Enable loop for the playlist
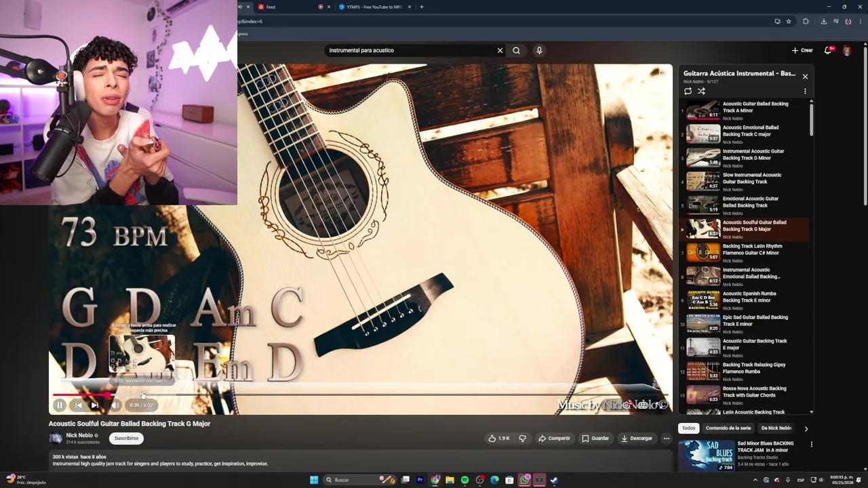 [x=688, y=91]
